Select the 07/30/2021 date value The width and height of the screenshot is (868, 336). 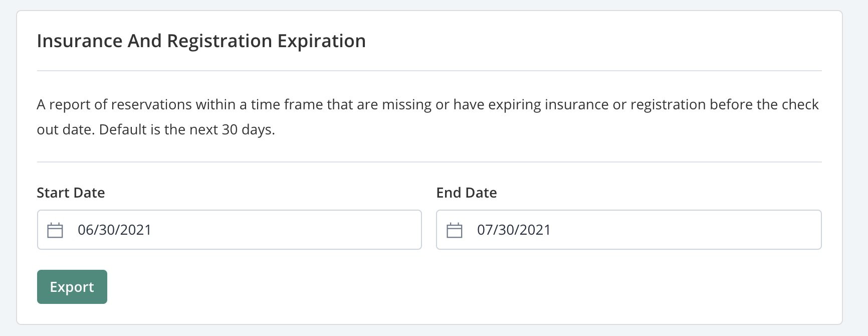point(514,230)
